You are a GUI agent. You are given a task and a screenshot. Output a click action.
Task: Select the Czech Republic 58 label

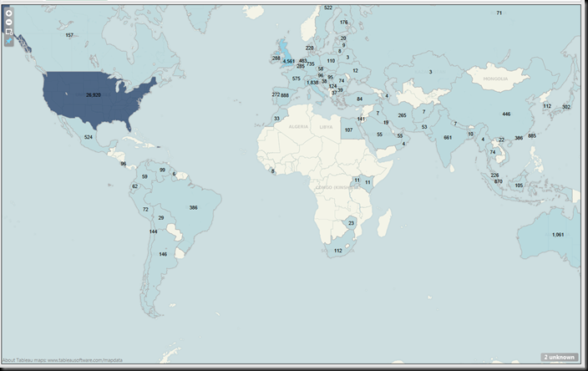pyautogui.click(x=321, y=69)
